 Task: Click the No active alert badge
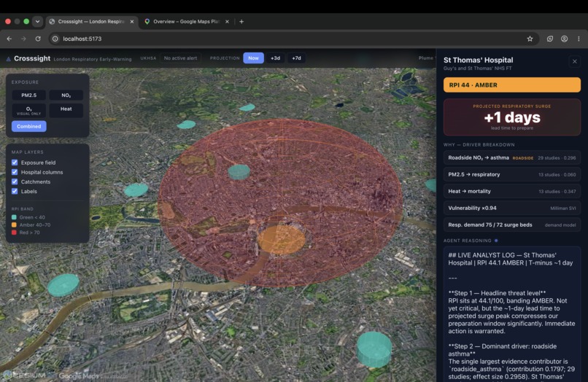pos(180,58)
